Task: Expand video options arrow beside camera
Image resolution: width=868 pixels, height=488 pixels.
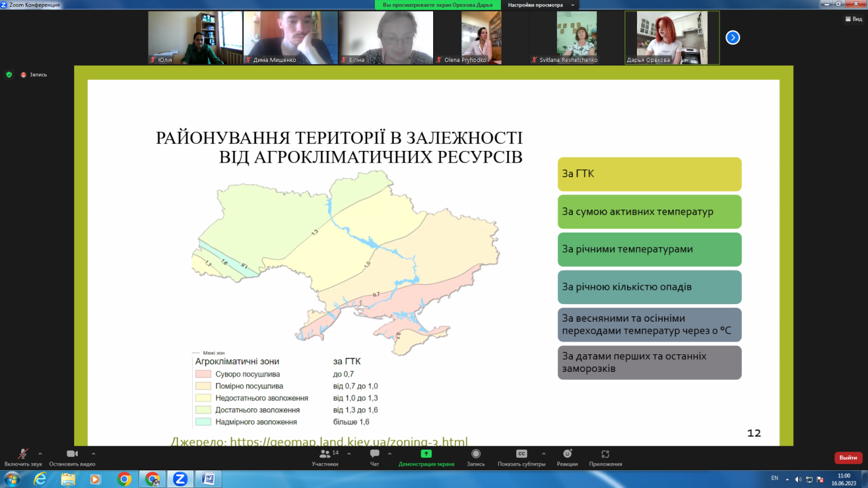Action: pyautogui.click(x=94, y=454)
